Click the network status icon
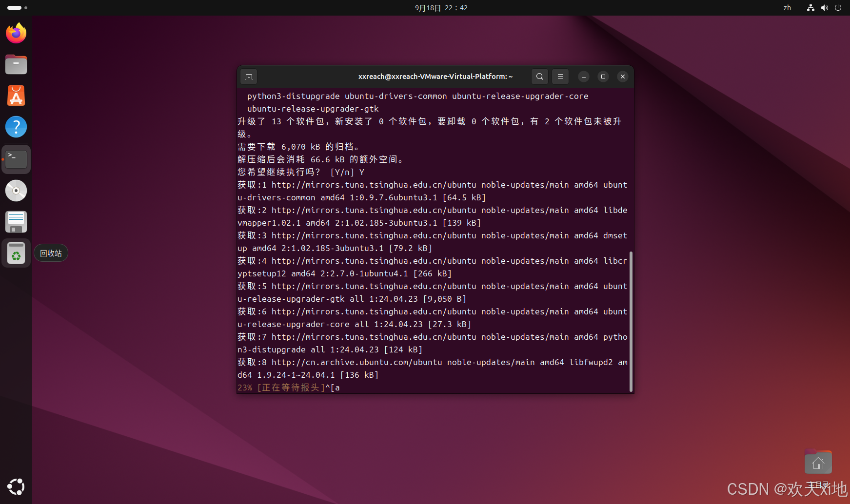 coord(810,8)
